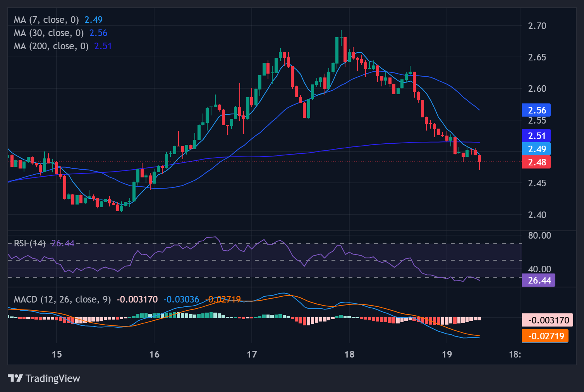Click the dark blue 2.51 price tag
This screenshot has height=392, width=584.
[536, 136]
